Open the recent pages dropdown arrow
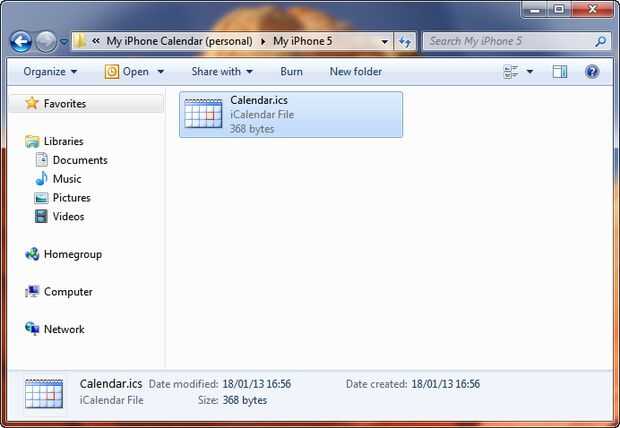The height and width of the screenshot is (428, 620). point(63,42)
